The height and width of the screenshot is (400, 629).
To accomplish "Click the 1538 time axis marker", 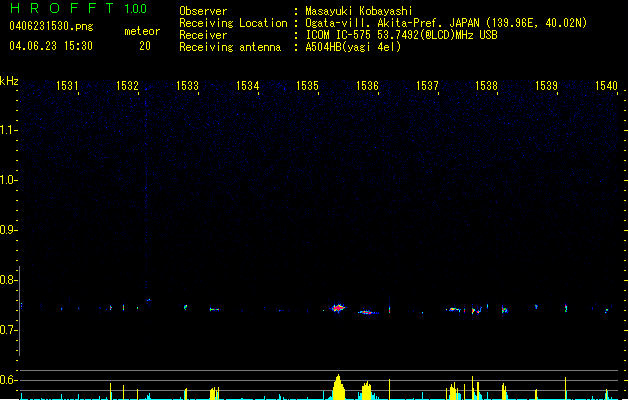I will 487,86.
